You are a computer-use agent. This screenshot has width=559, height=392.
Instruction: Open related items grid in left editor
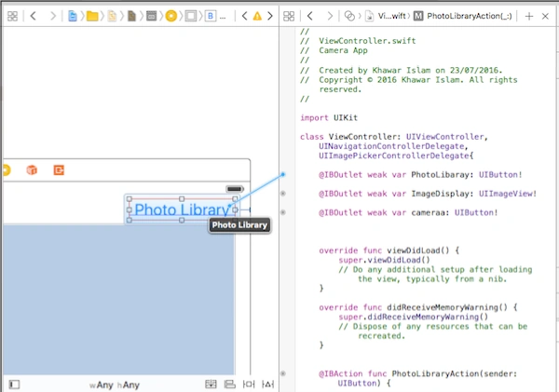coord(12,16)
